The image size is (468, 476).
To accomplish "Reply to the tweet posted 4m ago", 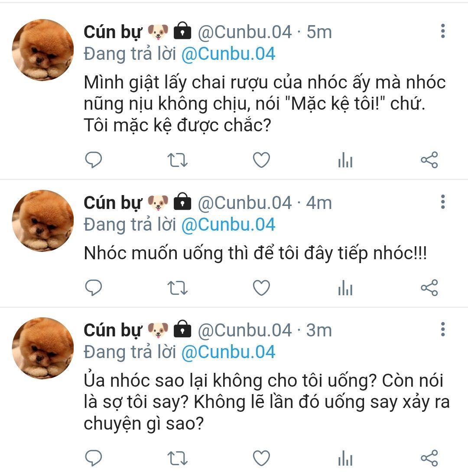I will (93, 288).
